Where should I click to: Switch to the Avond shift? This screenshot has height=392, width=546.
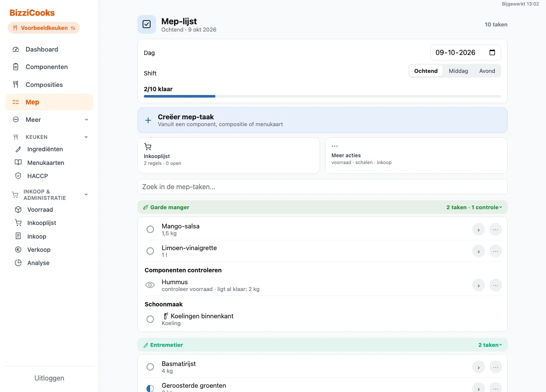click(x=487, y=71)
